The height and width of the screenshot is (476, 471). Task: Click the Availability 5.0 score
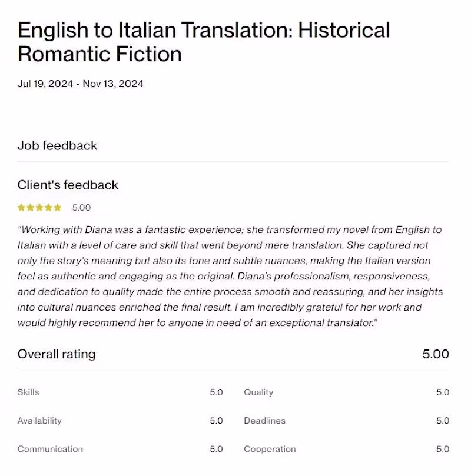[x=216, y=421]
